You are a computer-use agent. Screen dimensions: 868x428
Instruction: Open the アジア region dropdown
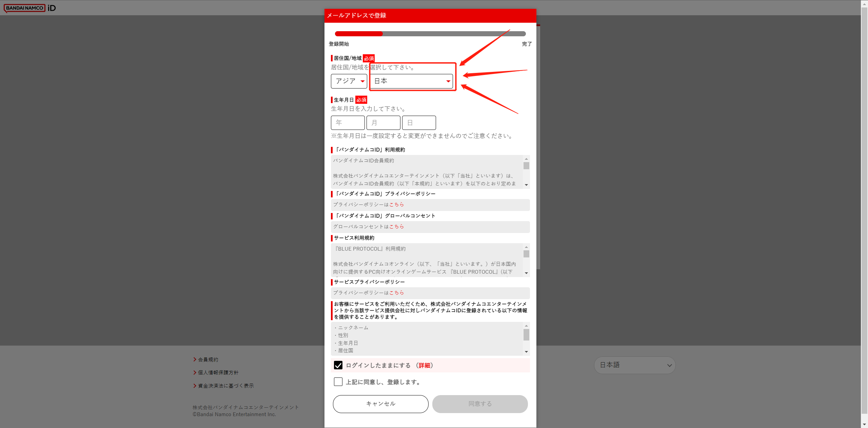pos(349,81)
